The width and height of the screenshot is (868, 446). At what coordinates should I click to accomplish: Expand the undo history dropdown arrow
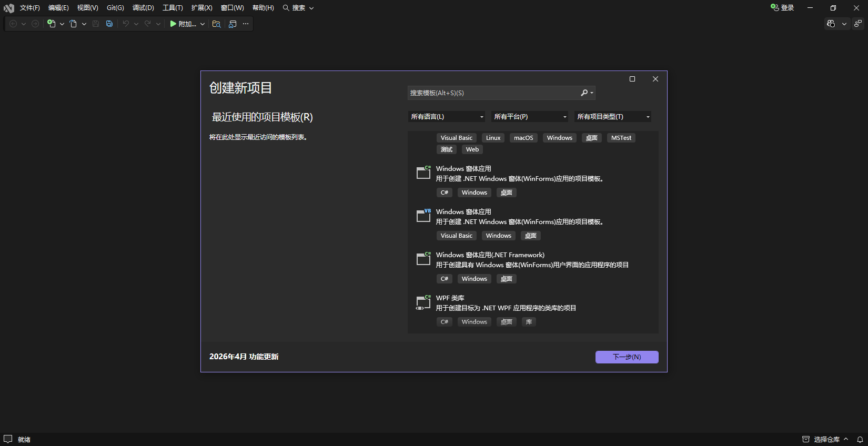[x=136, y=24]
